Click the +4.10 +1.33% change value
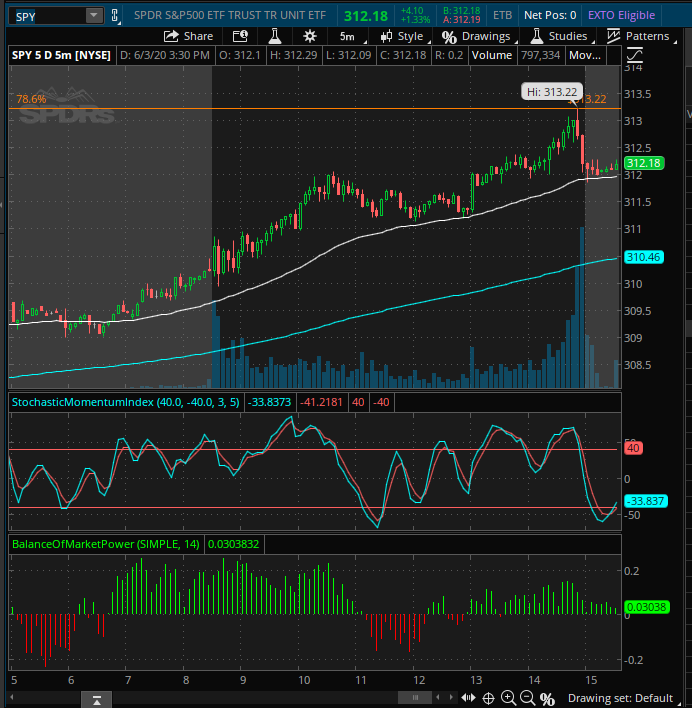 [415, 15]
